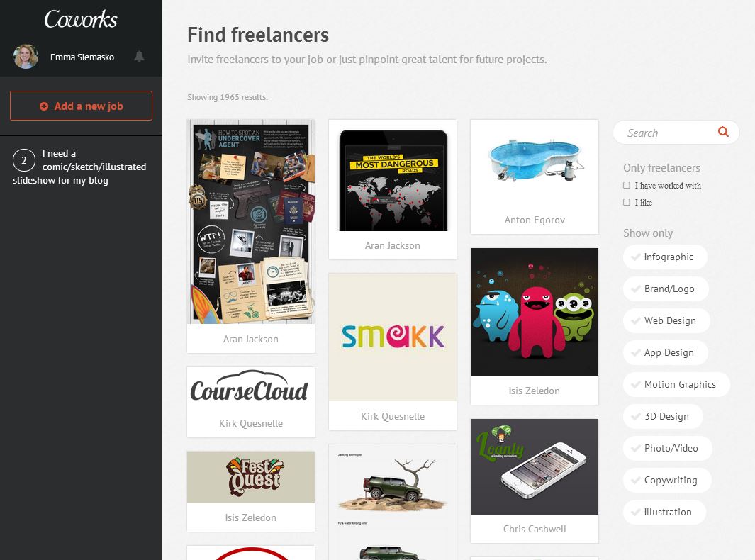Enable the 'I have worked with' checkbox
Screen dimensions: 755x560
click(627, 186)
